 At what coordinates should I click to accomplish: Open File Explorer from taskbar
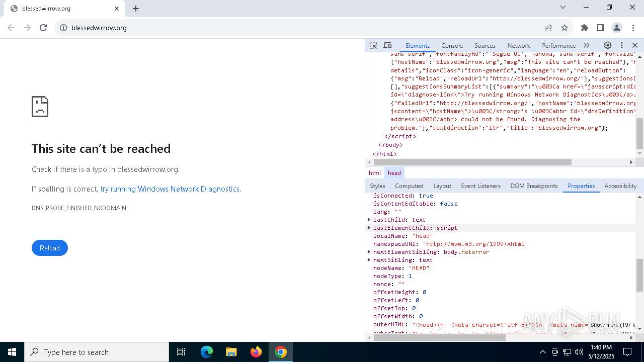231,352
